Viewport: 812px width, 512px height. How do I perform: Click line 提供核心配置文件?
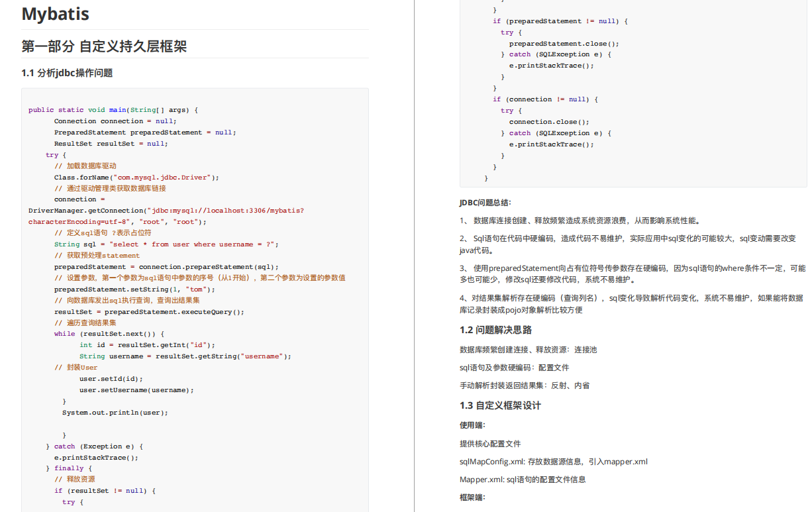point(490,444)
